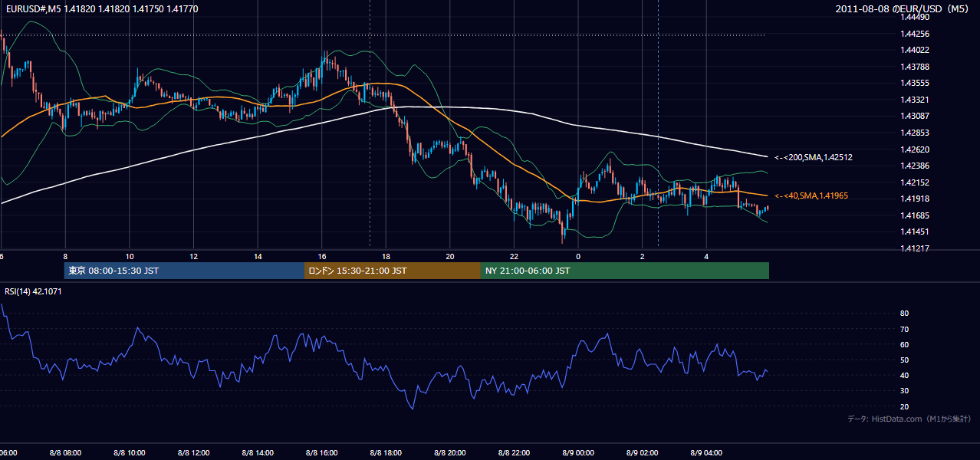980x460 pixels.
Task: Click price axis value 1.41918
Action: coord(915,199)
